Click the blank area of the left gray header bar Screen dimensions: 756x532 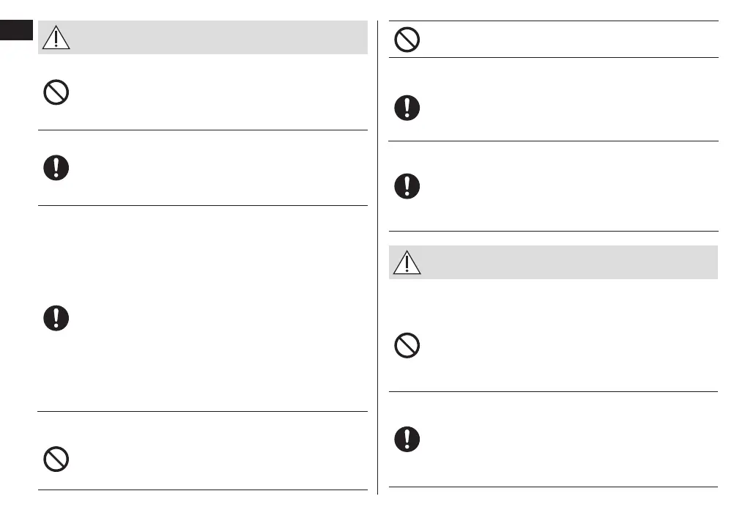[x=220, y=37]
